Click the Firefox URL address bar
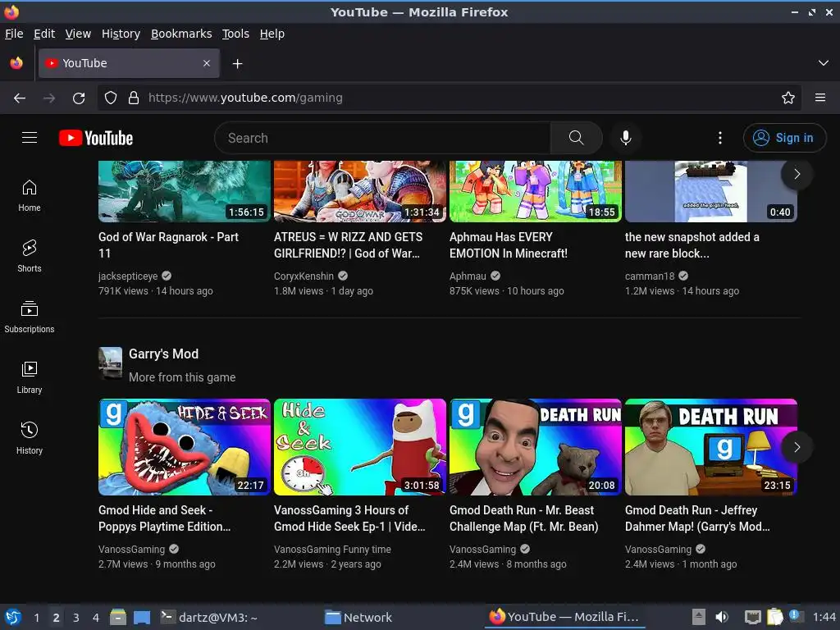This screenshot has height=630, width=840. point(450,98)
